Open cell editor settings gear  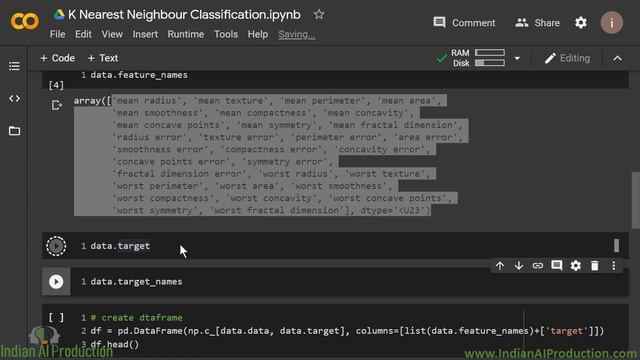point(576,266)
